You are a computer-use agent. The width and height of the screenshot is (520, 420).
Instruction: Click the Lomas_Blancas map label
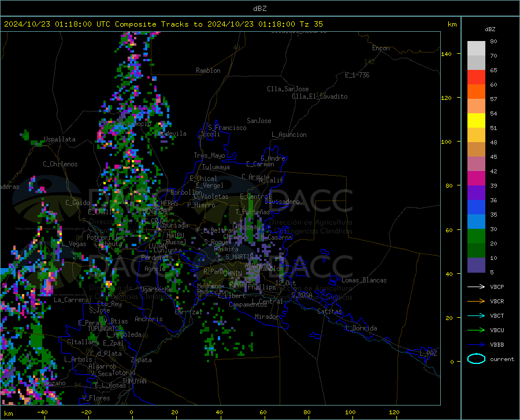[x=364, y=280]
